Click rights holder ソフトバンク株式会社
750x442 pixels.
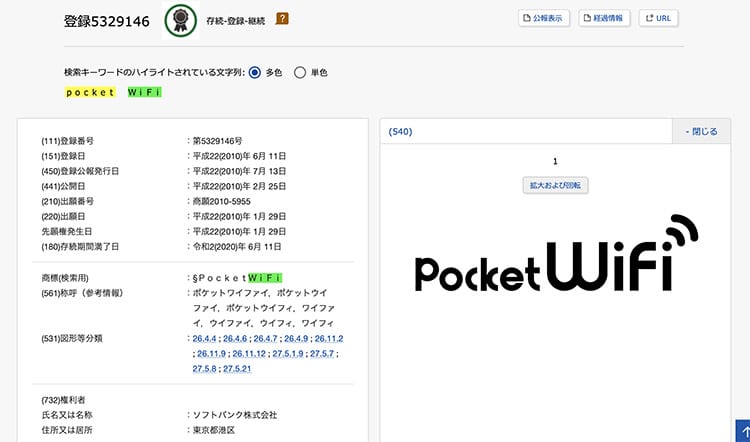[235, 415]
